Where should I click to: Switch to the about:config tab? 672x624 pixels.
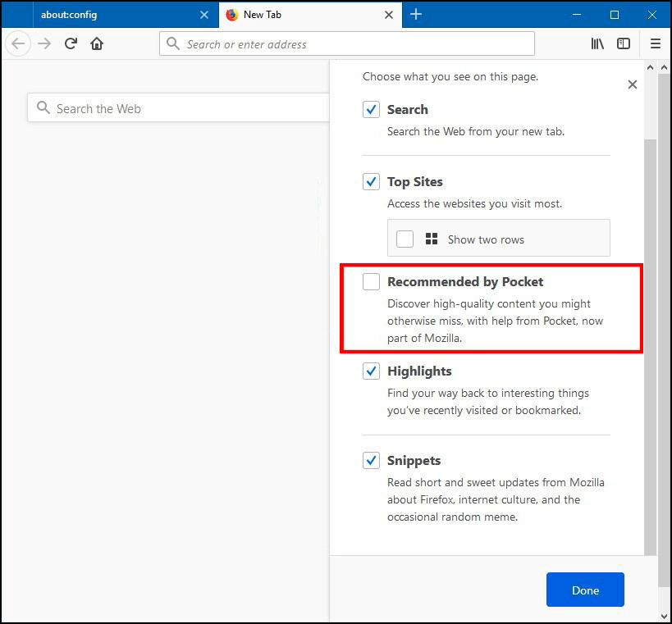pyautogui.click(x=126, y=15)
